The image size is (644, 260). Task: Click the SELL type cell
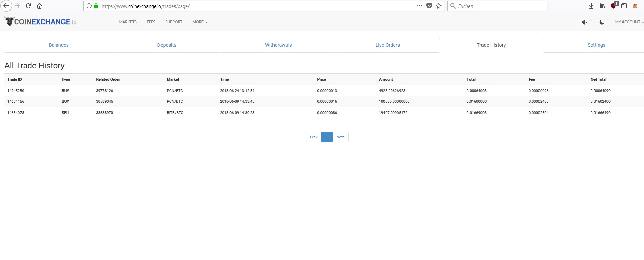pyautogui.click(x=66, y=113)
